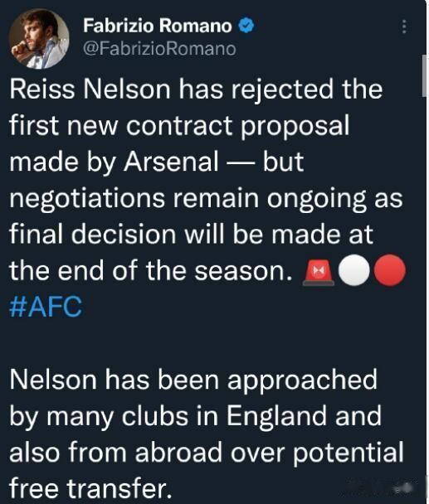Click the word 'Arsenal' in the tweet
The width and height of the screenshot is (429, 504).
coord(171,162)
